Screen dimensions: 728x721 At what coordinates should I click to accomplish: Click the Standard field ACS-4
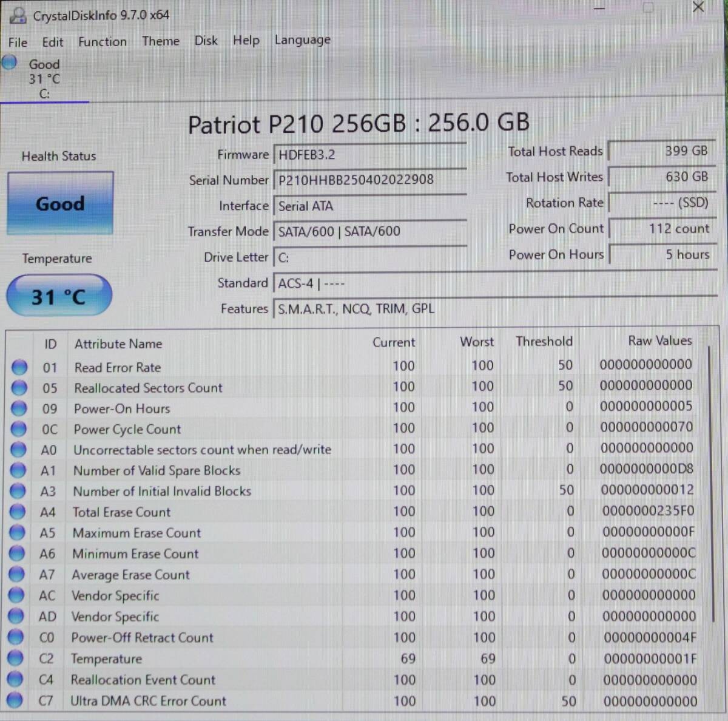[495, 283]
